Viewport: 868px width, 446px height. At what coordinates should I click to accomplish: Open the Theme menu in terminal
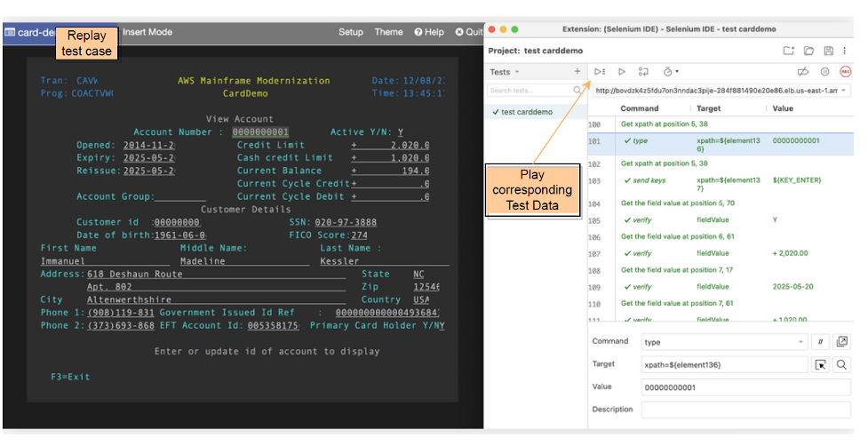[x=388, y=32]
